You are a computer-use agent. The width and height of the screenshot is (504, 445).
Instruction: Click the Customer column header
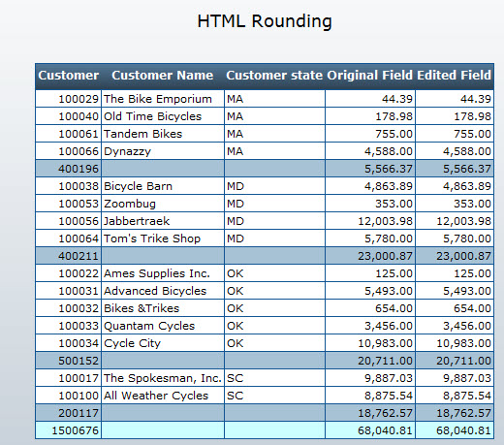[x=69, y=76]
